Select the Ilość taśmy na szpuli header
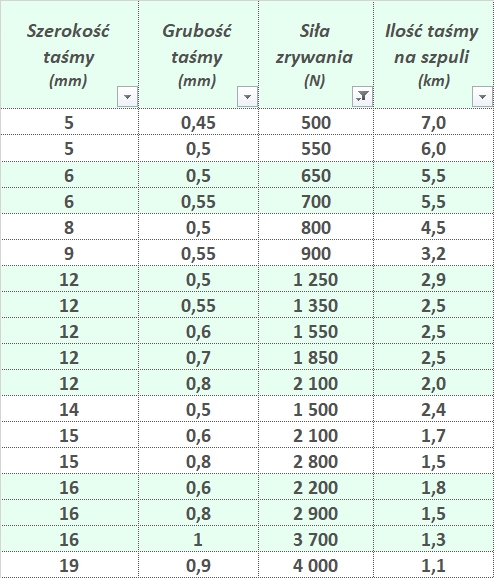 (x=434, y=55)
